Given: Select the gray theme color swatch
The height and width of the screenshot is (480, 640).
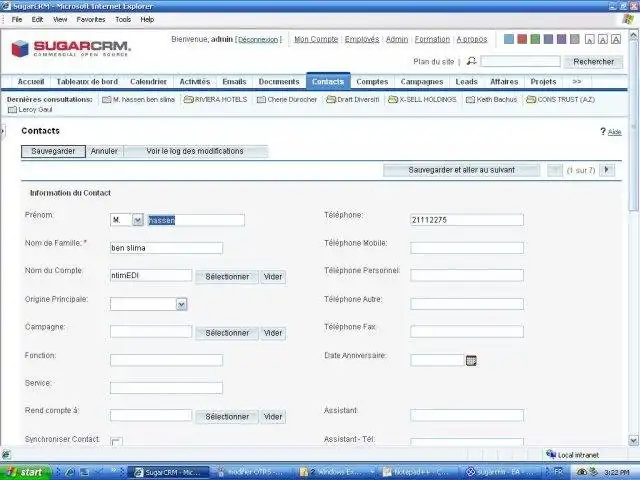Looking at the screenshot, I should click(x=575, y=39).
